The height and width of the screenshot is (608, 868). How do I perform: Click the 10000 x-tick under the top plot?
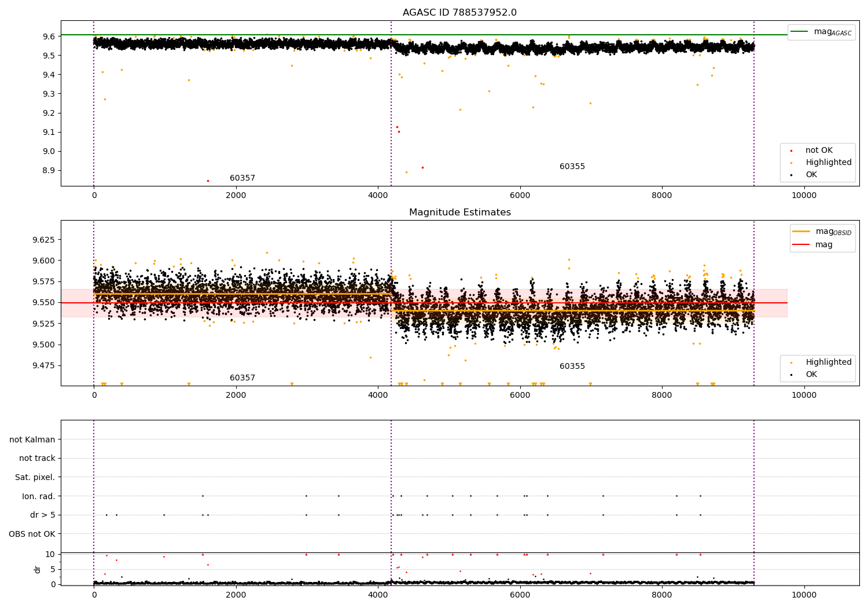[x=804, y=196]
